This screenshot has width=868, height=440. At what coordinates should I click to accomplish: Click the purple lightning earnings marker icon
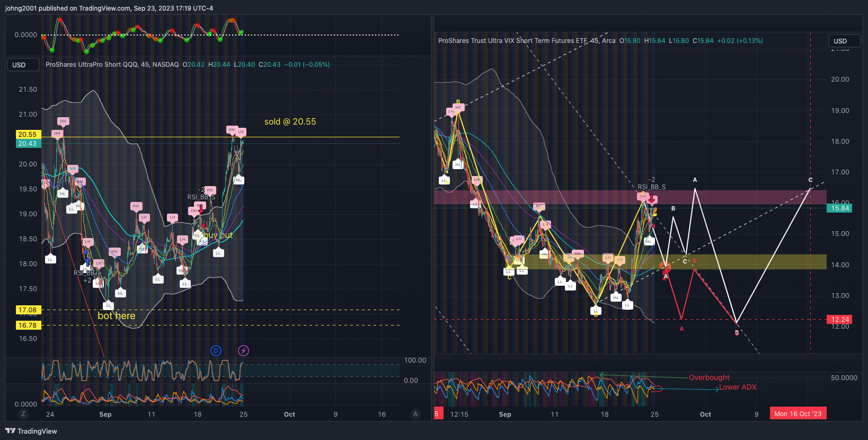(x=243, y=350)
